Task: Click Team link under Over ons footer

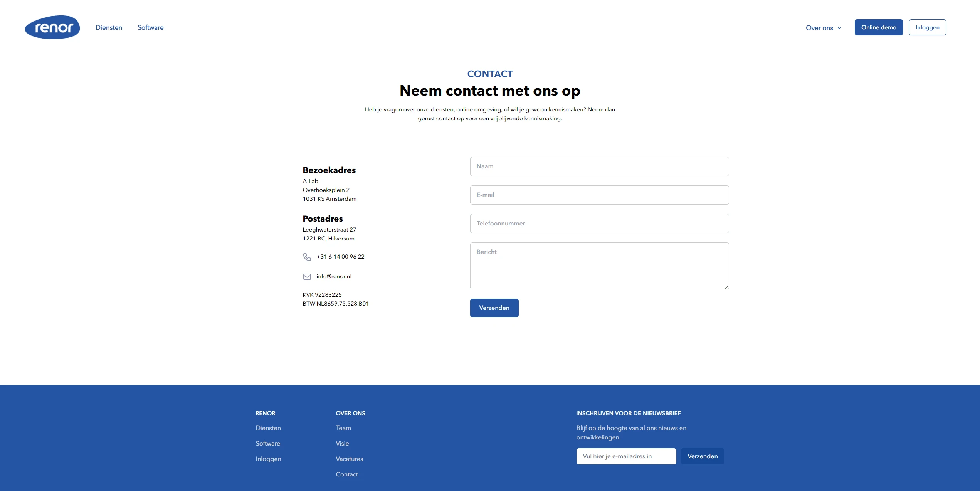Action: point(343,428)
